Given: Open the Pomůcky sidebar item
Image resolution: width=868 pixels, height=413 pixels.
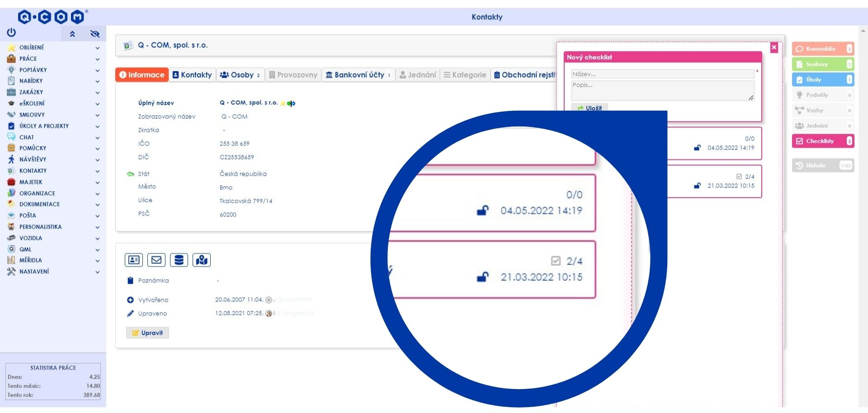Looking at the screenshot, I should pos(33,148).
